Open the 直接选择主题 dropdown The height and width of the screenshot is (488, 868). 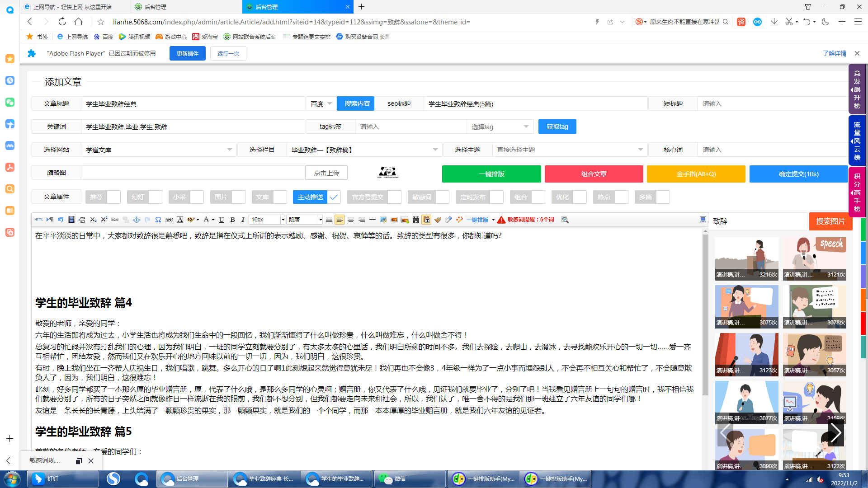click(570, 150)
